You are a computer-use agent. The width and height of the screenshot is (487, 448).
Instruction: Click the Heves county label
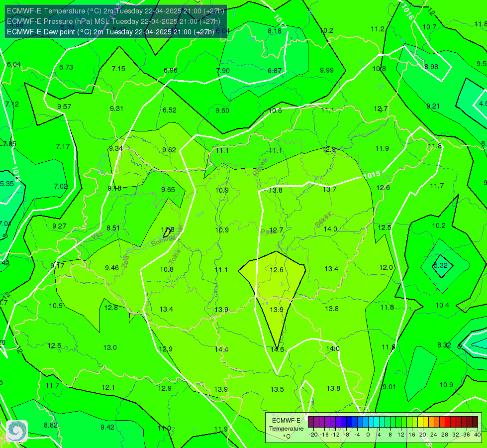[x=260, y=168]
